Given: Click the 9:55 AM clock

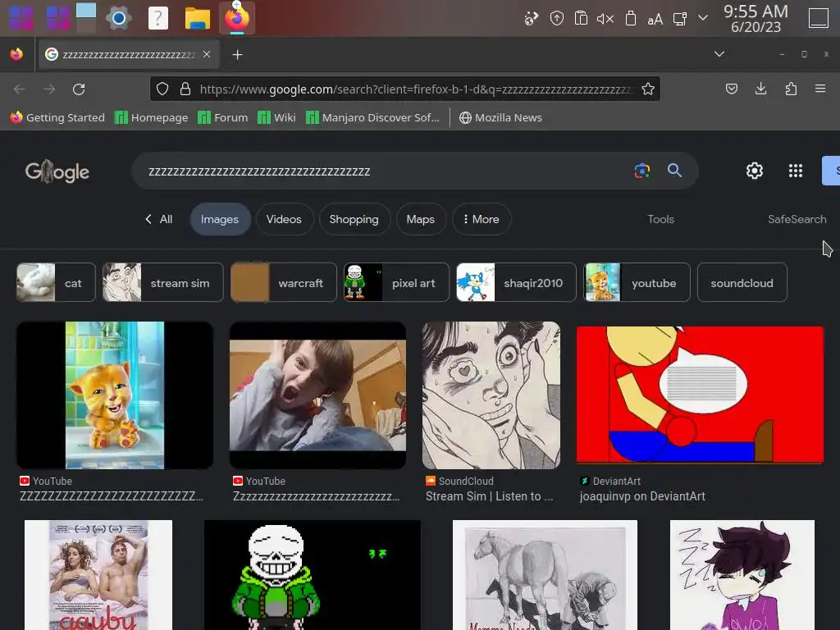Looking at the screenshot, I should click(756, 11).
